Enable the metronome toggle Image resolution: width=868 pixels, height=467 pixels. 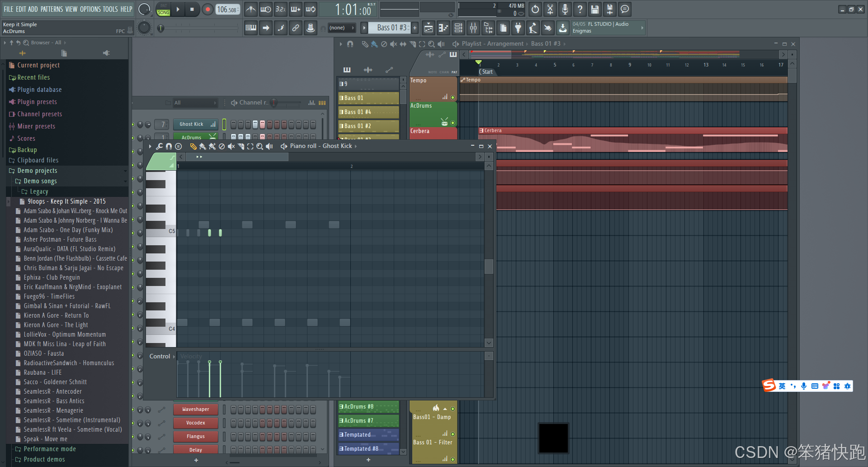tap(250, 9)
